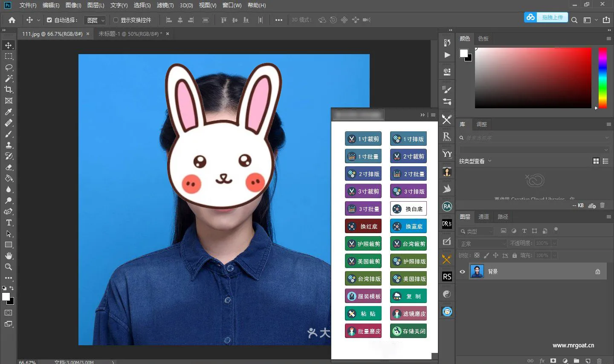Open the 正常 blend mode dropdown
Viewport: 614px width, 364px height.
pyautogui.click(x=483, y=243)
